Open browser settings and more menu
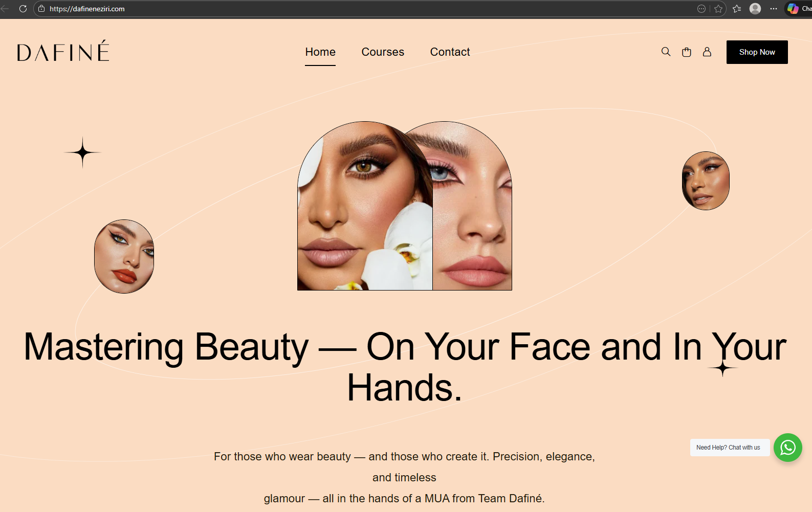This screenshot has height=512, width=812. coord(774,9)
